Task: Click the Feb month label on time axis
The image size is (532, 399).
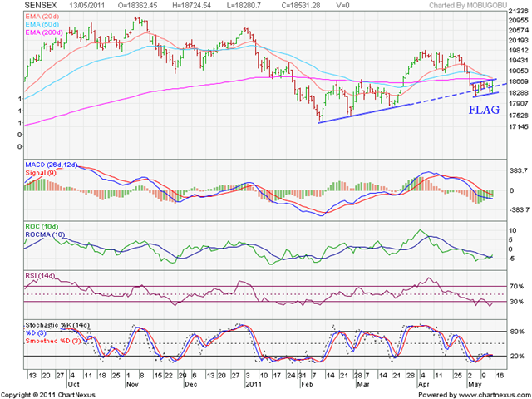Action: 306,384
